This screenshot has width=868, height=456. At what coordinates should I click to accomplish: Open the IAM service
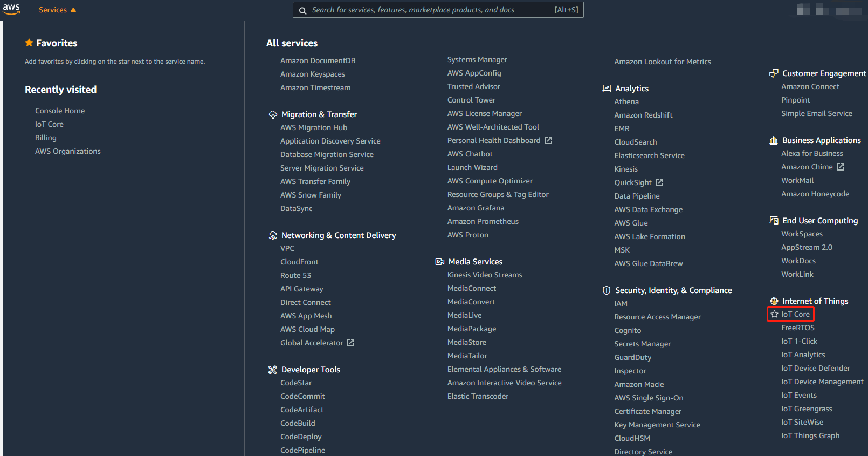pos(621,303)
